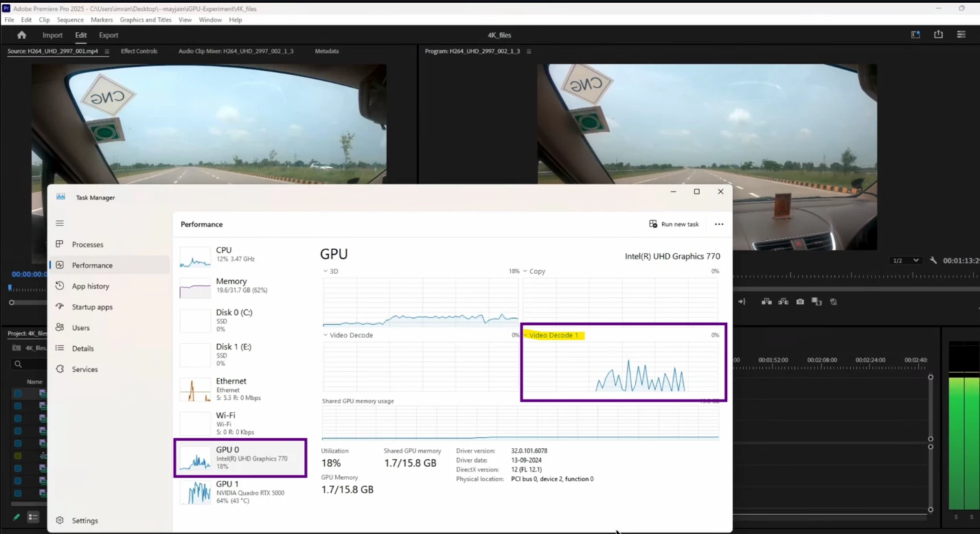Open the Sequence menu

point(70,20)
